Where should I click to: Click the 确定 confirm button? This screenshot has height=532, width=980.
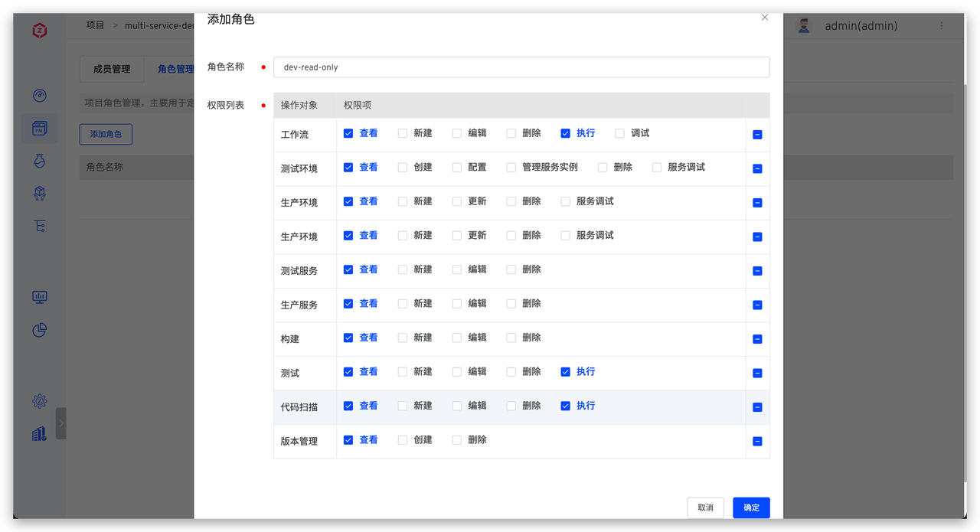751,508
